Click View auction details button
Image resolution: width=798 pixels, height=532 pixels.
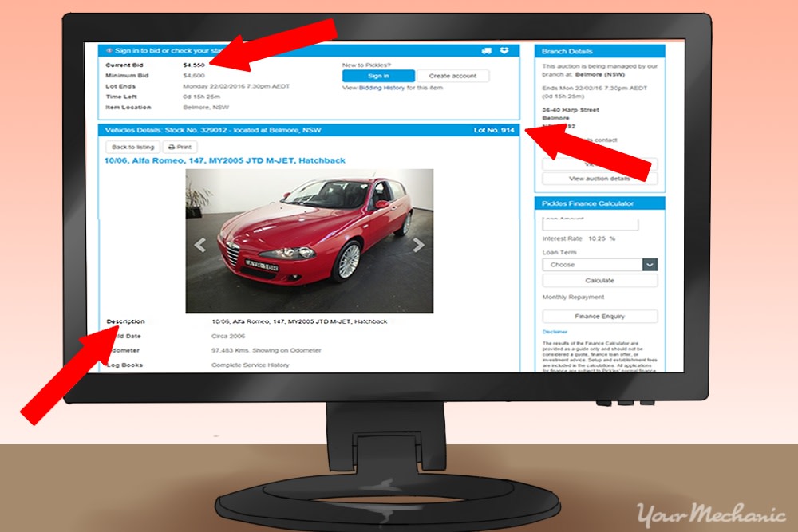tap(599, 179)
